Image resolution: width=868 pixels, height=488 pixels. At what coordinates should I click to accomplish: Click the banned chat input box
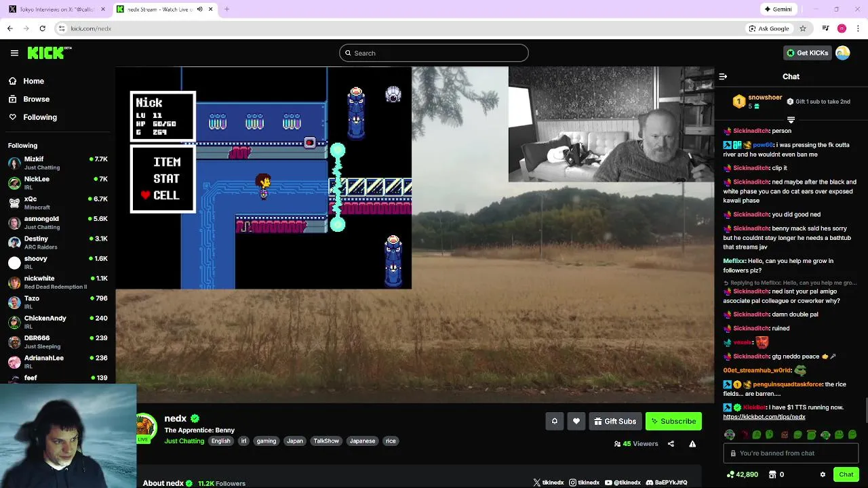(x=791, y=453)
